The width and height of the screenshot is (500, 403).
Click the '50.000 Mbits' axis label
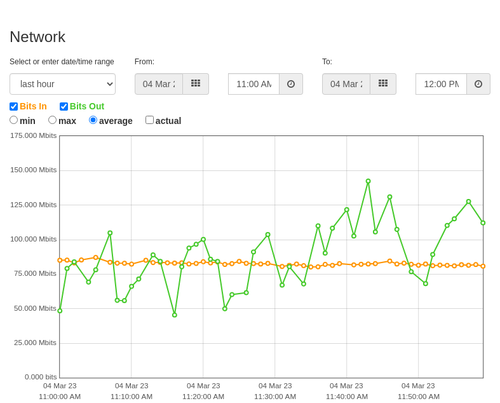tap(35, 308)
